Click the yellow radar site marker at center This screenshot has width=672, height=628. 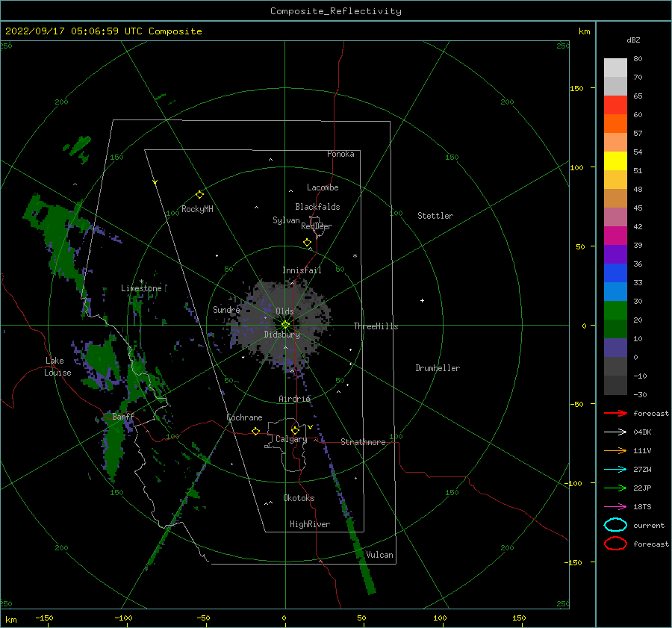[x=285, y=325]
